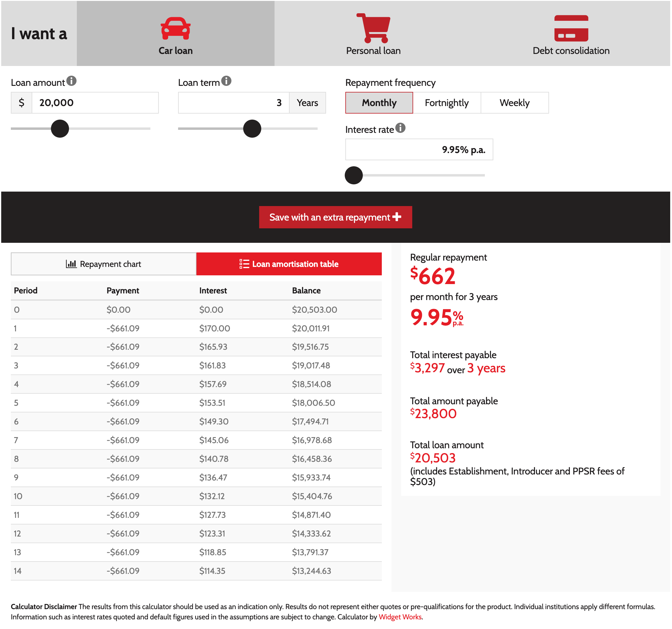This screenshot has height=629, width=672.
Task: Switch to the Repayment chart tab
Action: [103, 264]
